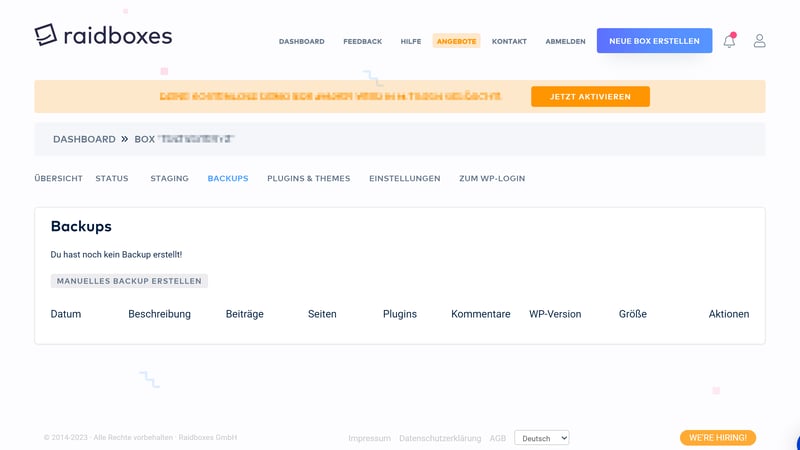Go to Dashboard in top navigation

click(301, 42)
